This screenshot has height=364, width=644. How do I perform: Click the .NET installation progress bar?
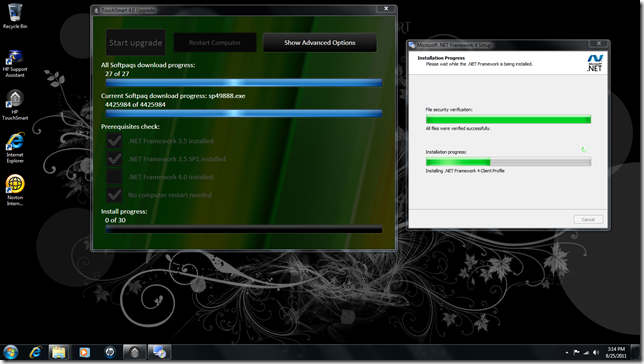coord(508,162)
